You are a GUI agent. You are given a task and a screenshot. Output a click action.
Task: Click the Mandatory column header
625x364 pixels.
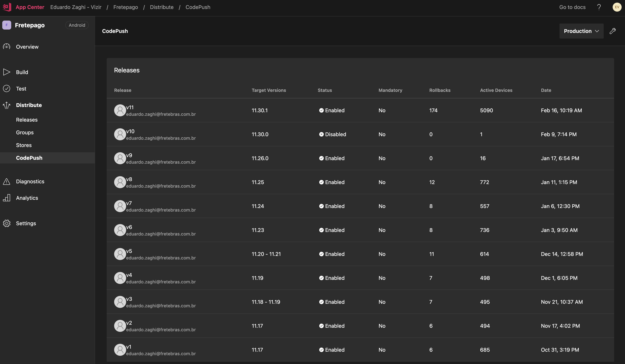point(390,90)
